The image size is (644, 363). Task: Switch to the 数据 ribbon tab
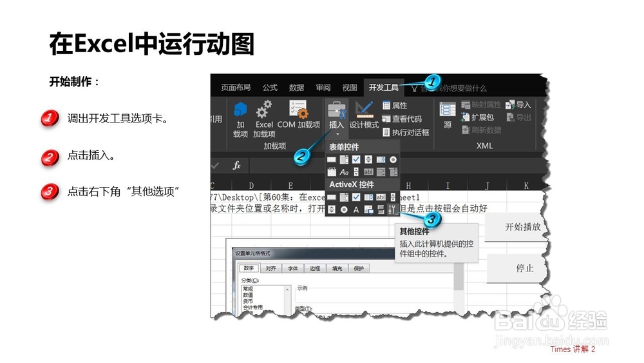(x=296, y=88)
